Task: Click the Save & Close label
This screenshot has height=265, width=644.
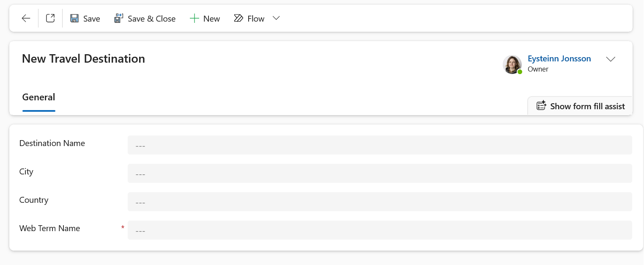Action: (152, 19)
